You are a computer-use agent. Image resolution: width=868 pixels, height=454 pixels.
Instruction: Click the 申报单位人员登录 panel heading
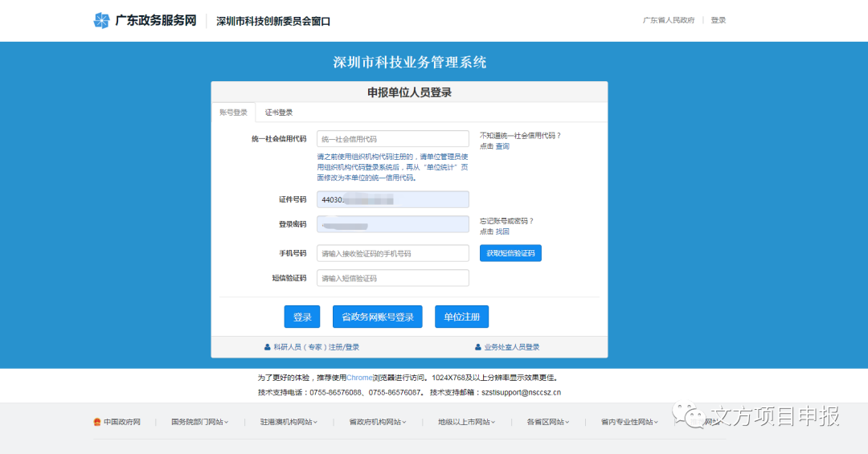410,92
